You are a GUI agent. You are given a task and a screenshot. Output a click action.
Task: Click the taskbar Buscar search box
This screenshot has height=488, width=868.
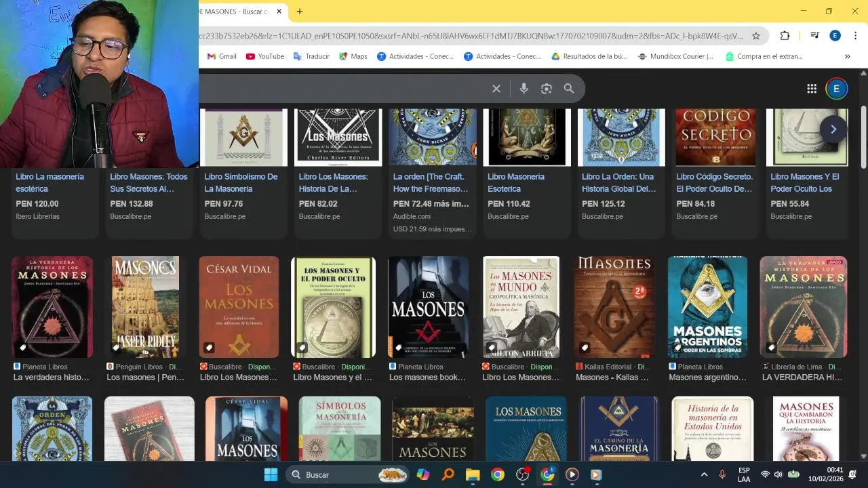(348, 474)
